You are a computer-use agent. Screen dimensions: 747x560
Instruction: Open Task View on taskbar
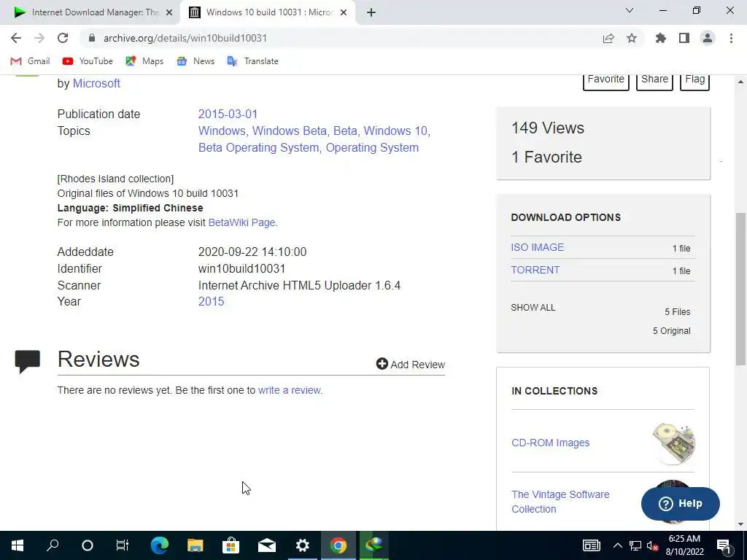(123, 545)
